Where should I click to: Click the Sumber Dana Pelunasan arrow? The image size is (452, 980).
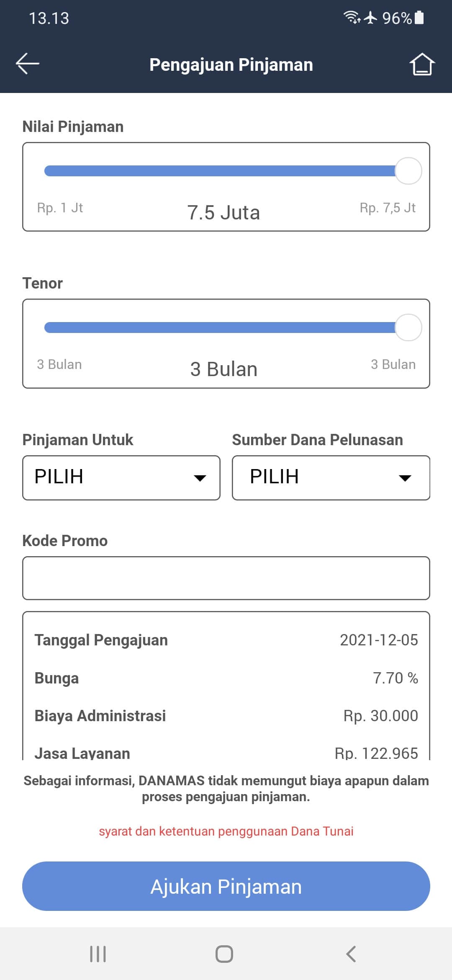click(x=405, y=478)
